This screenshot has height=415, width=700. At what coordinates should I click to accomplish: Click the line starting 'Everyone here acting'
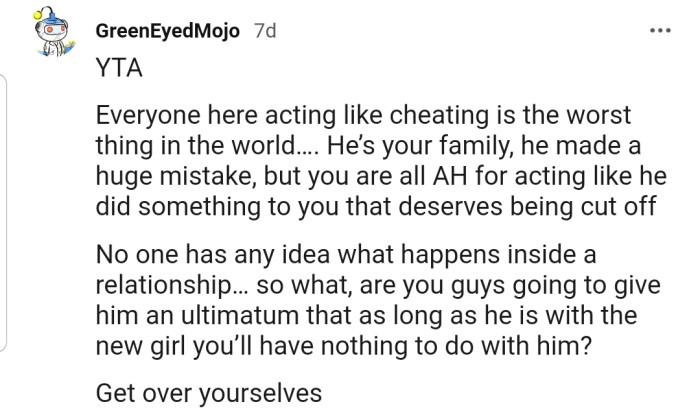pos(363,115)
